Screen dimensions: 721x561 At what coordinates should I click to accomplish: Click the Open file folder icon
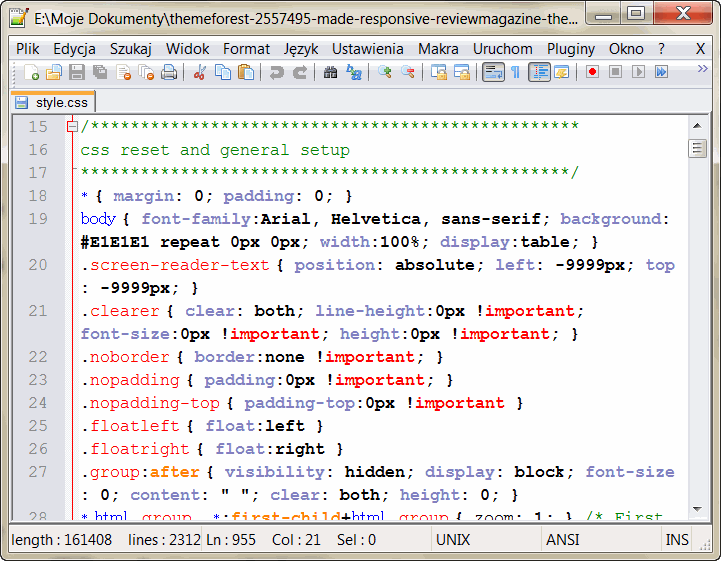(x=54, y=72)
